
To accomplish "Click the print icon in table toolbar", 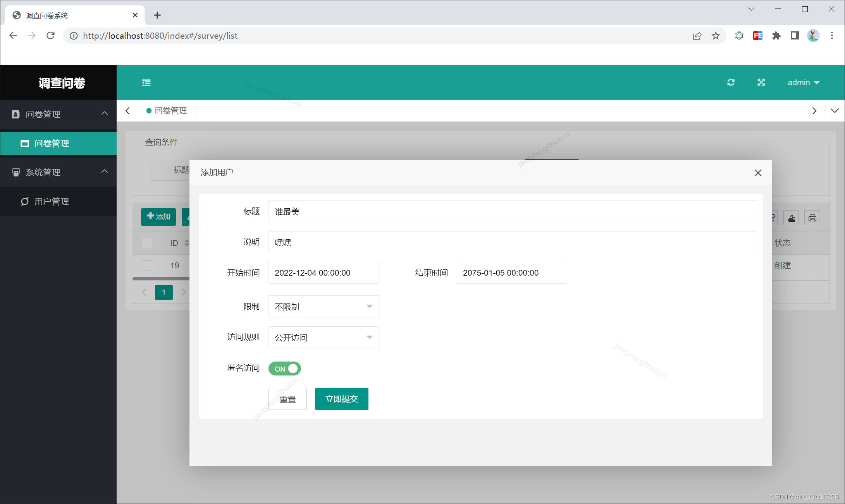I will [812, 218].
